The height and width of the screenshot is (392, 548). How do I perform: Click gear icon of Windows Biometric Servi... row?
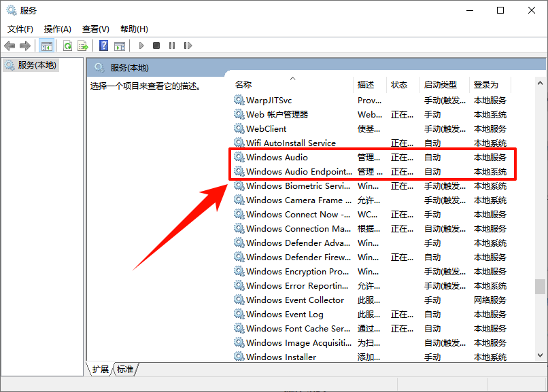tap(239, 186)
